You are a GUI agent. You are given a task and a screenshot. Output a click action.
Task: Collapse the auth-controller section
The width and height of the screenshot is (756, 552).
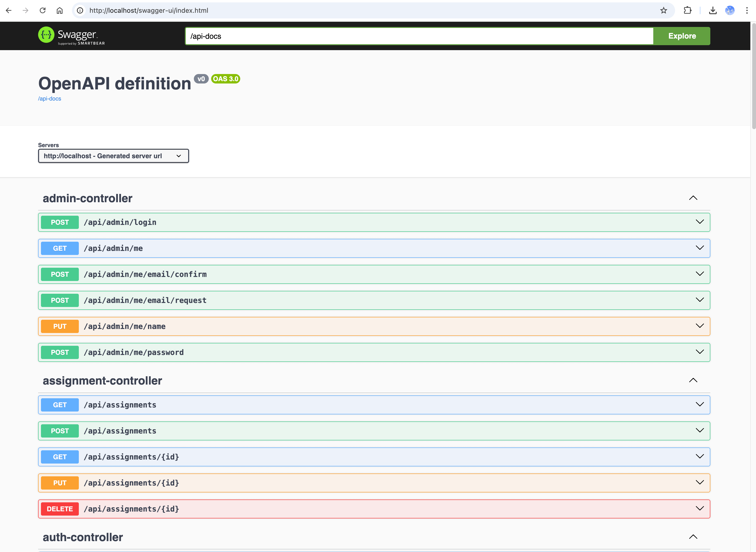coord(693,537)
